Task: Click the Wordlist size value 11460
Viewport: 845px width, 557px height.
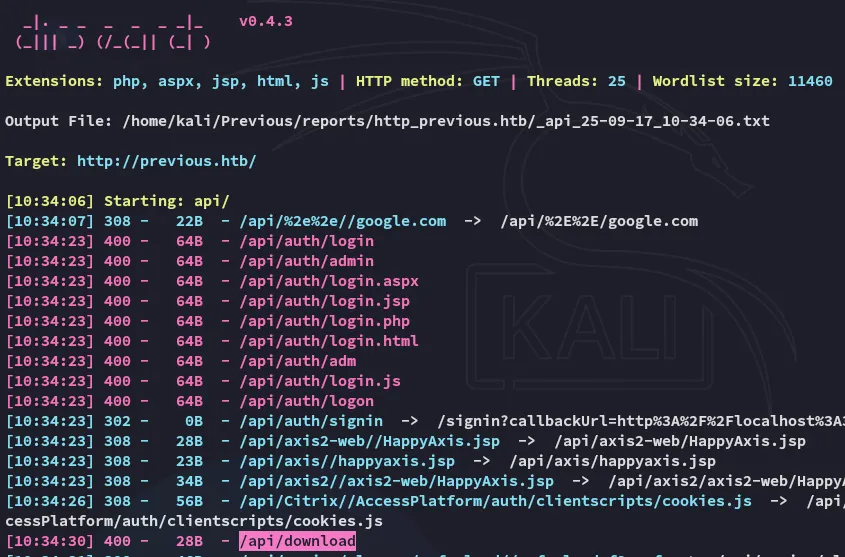Action: click(809, 81)
